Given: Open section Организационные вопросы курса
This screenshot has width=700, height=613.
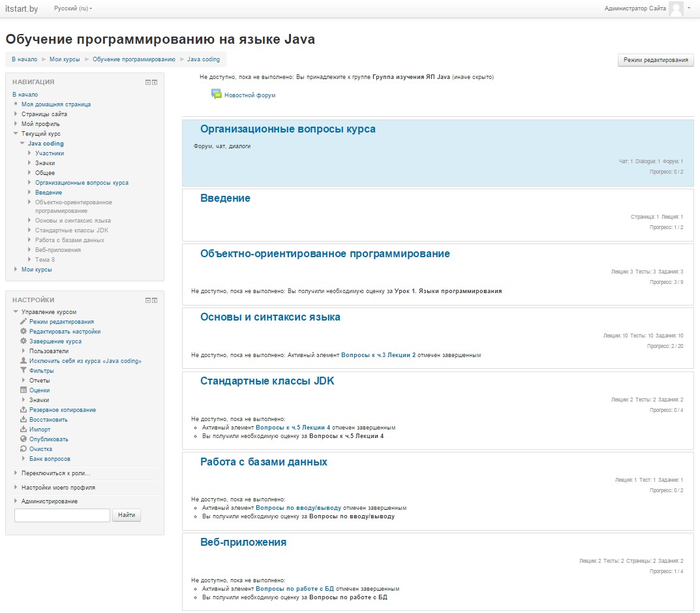Looking at the screenshot, I should 288,129.
